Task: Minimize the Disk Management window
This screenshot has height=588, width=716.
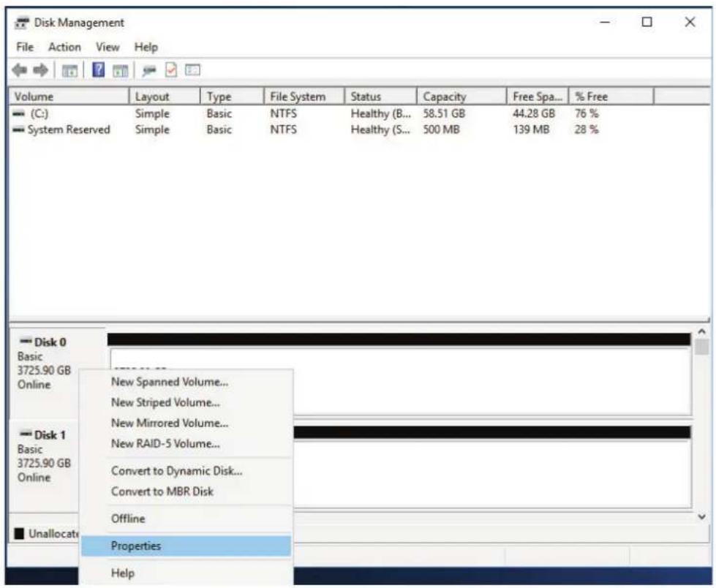Action: [x=605, y=22]
